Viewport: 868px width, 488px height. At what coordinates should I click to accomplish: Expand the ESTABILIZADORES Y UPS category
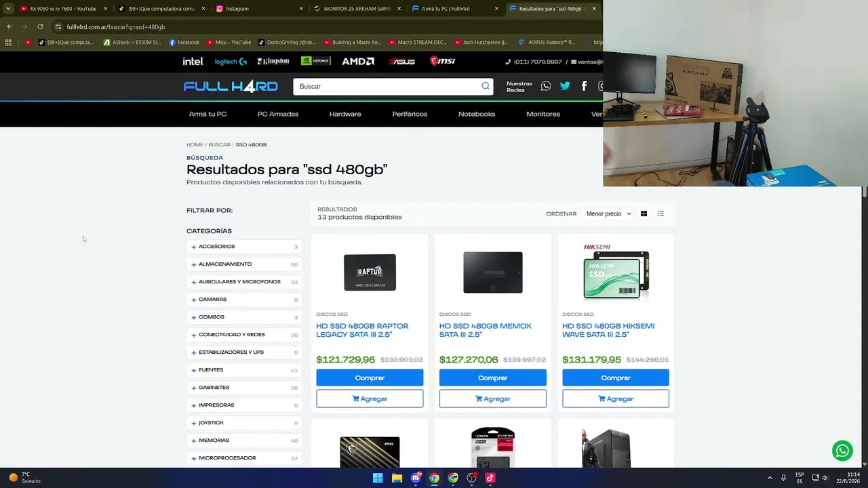244,352
